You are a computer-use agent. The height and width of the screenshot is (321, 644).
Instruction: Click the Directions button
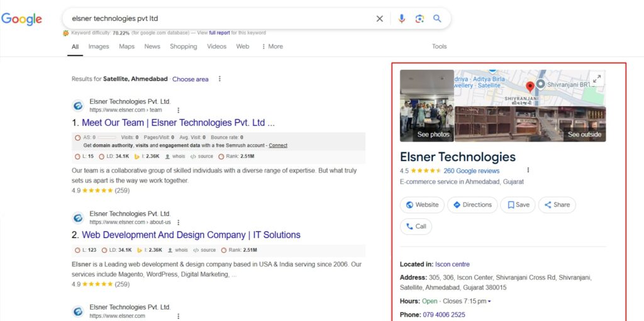472,205
